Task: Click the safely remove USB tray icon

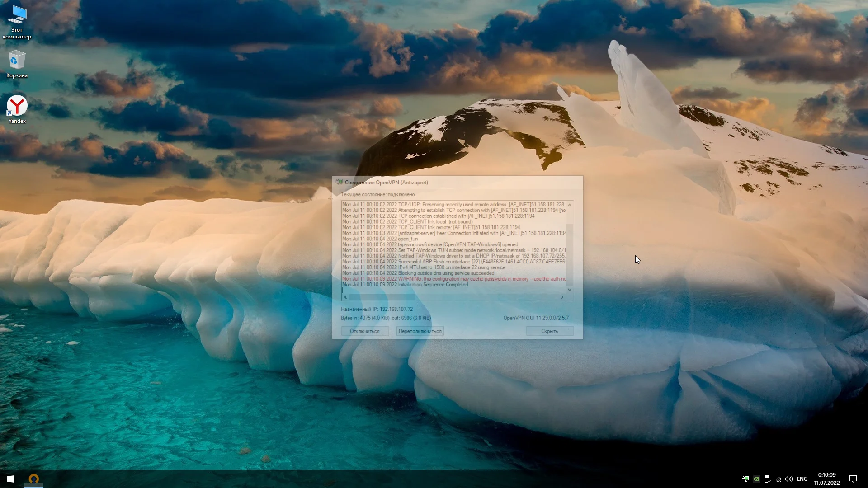Action: (x=767, y=479)
